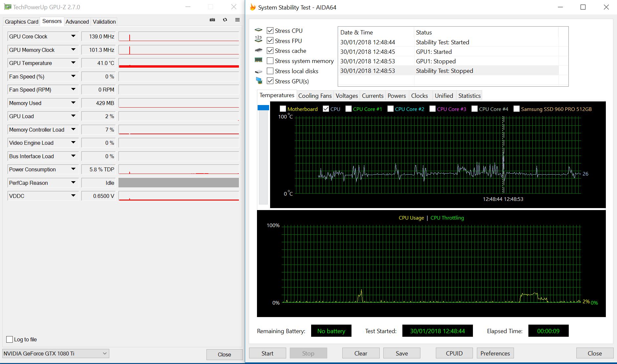Switch to the Advanced tab in GPU-Z

pos(77,22)
